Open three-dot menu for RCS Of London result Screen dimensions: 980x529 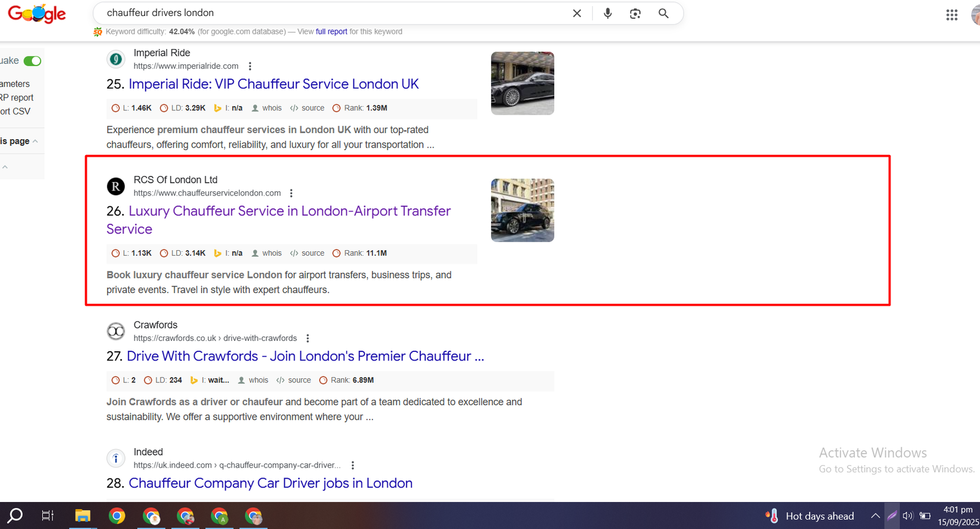292,193
